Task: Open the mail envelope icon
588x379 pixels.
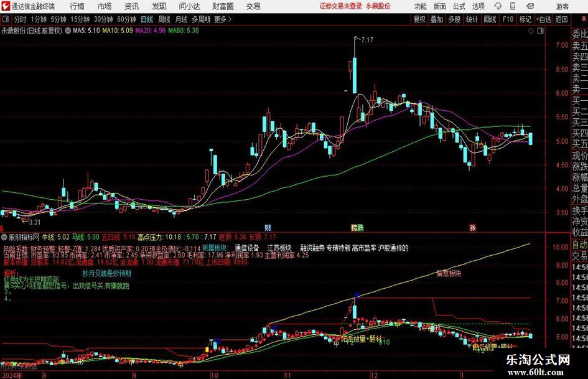Action: point(530,6)
